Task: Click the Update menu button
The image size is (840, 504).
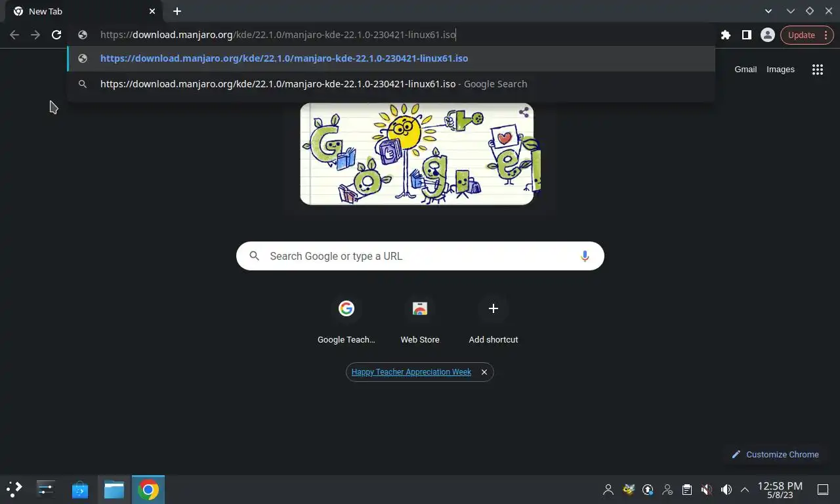Action: pyautogui.click(x=808, y=35)
